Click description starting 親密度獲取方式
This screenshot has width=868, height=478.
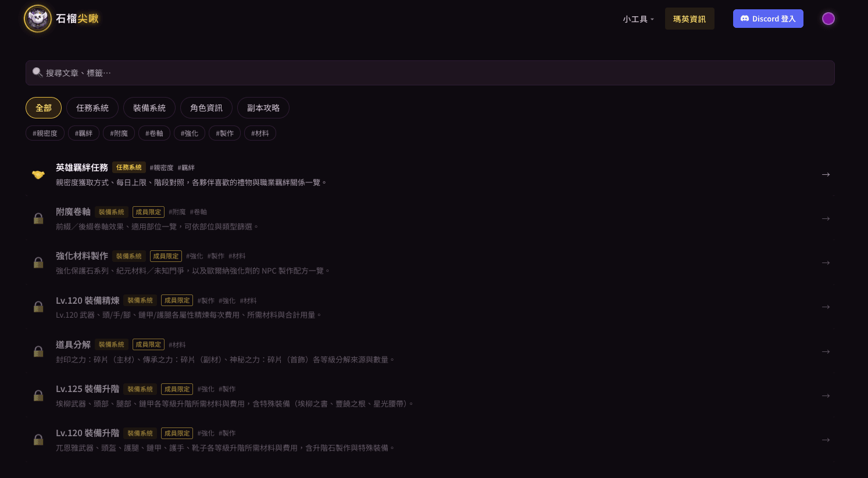[192, 182]
